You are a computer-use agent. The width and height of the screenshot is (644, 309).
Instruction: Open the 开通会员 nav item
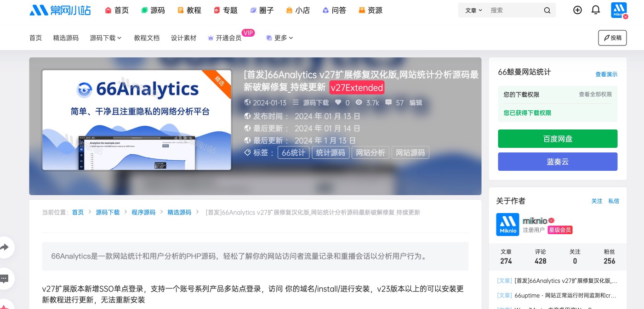[228, 38]
